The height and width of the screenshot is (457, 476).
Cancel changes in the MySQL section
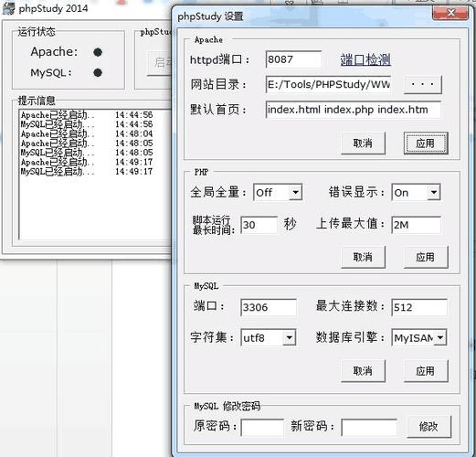363,371
